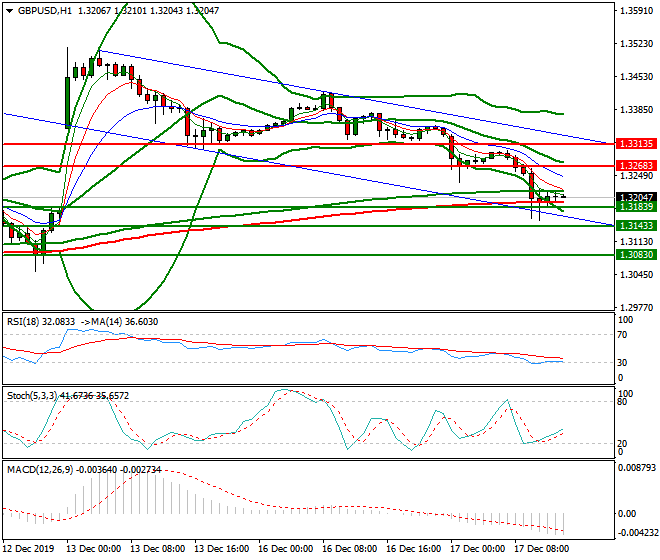Screen dimensions: 660x560
Task: Click the 1.31130 price scale value
Action: click(636, 242)
